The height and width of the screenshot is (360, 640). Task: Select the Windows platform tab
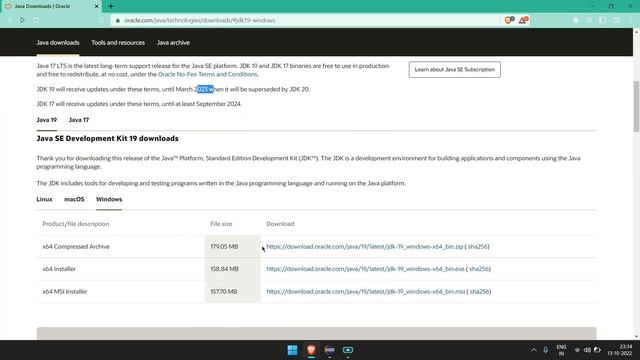pos(109,199)
